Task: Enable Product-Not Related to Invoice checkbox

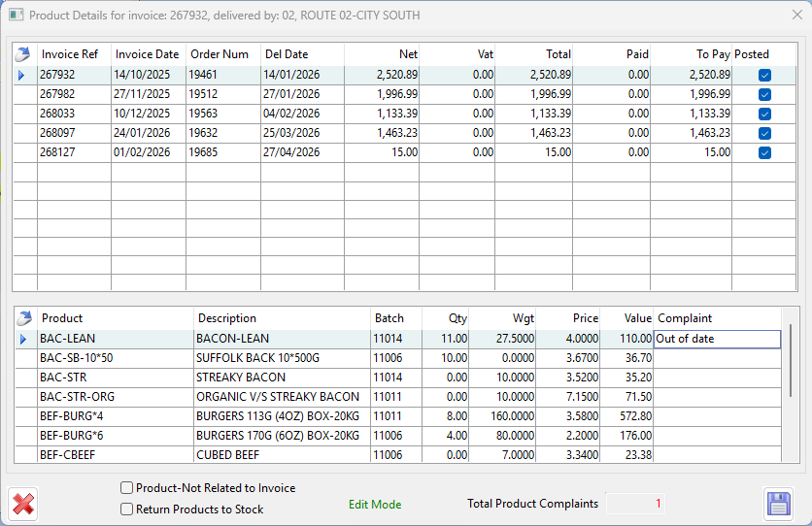Action: point(126,488)
